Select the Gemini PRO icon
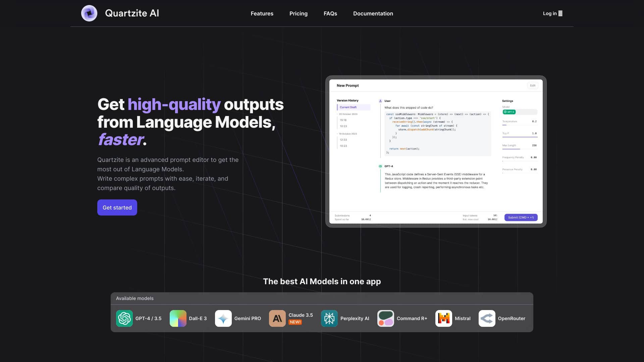 coord(223,318)
